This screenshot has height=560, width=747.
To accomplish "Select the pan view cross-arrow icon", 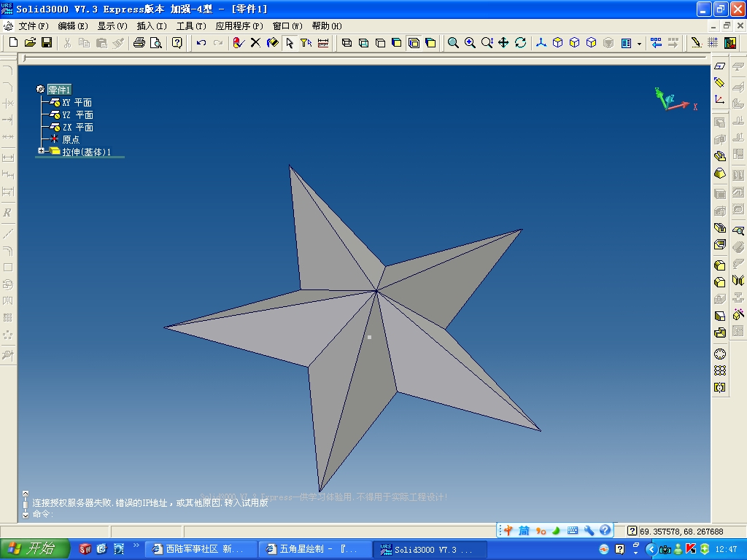I will [x=503, y=43].
